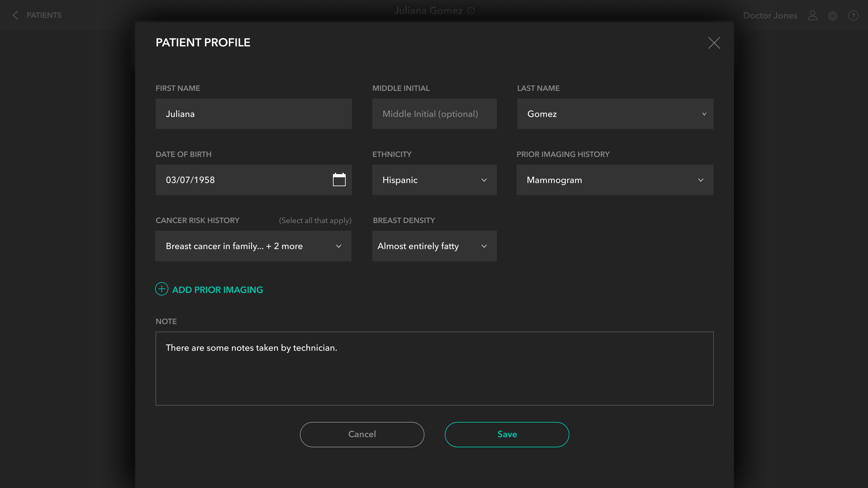The width and height of the screenshot is (868, 488).
Task: Open the date of birth calendar picker
Action: pos(339,180)
